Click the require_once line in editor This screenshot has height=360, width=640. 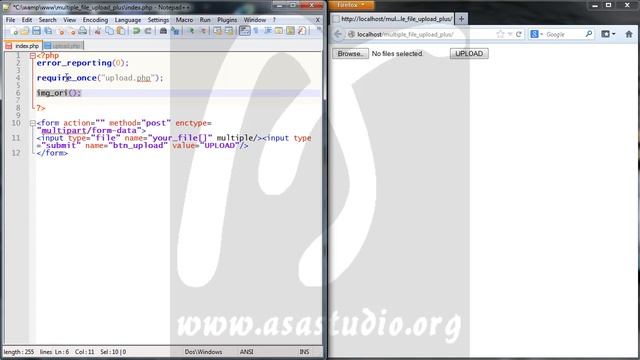[x=100, y=78]
